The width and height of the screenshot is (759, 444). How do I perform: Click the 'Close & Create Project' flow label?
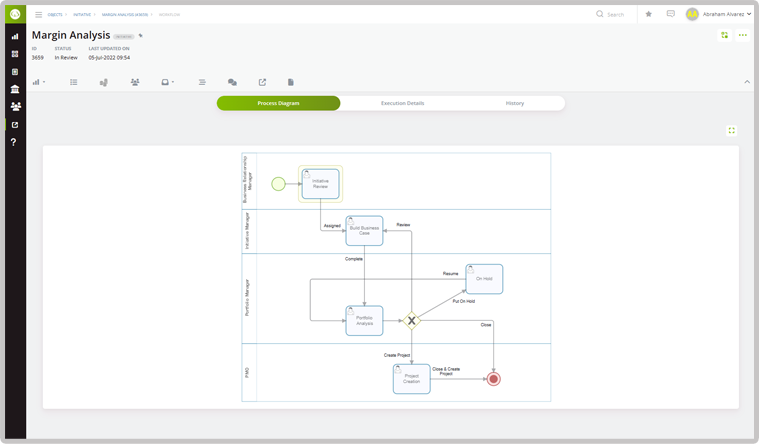point(446,371)
